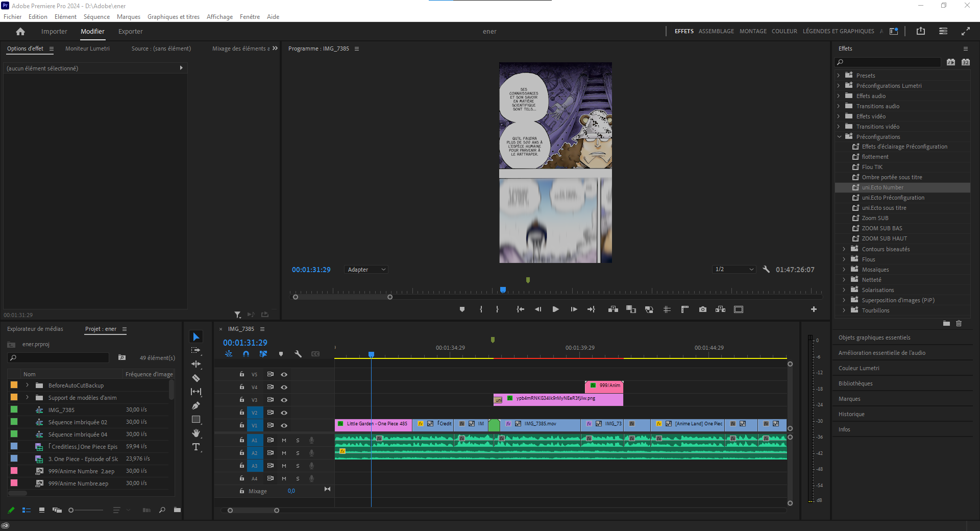
Task: Create new custom bin in Effects panel
Action: point(946,323)
